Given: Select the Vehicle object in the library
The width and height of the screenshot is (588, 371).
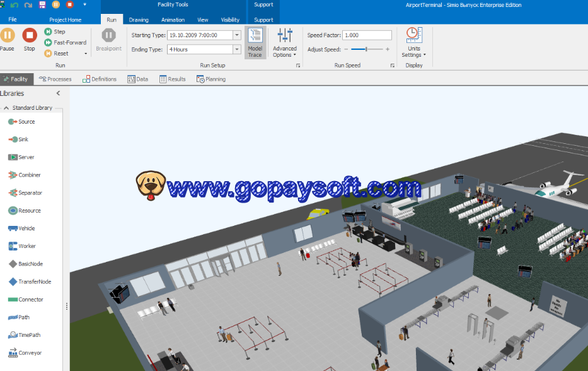Looking at the screenshot, I should [x=21, y=228].
